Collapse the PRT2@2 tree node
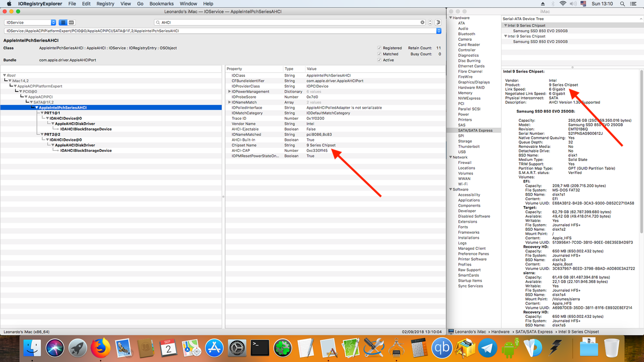The height and width of the screenshot is (362, 644). click(42, 134)
